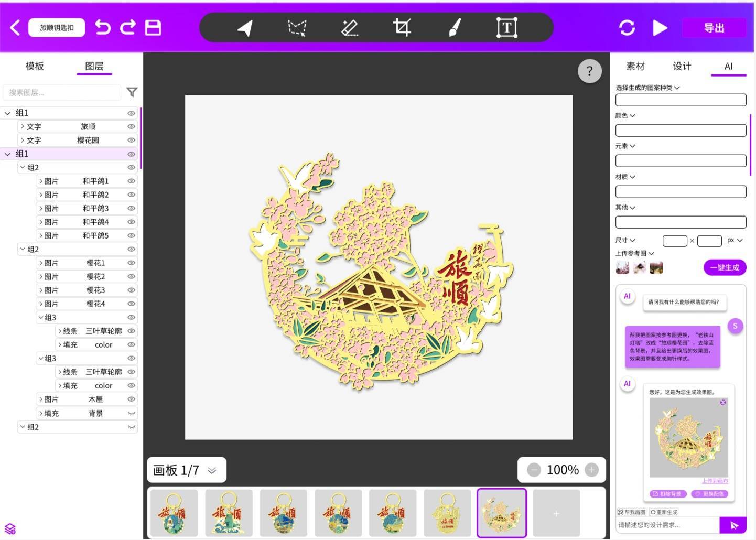Click the third reference image thumbnail
The width and height of the screenshot is (756, 540).
pyautogui.click(x=656, y=268)
